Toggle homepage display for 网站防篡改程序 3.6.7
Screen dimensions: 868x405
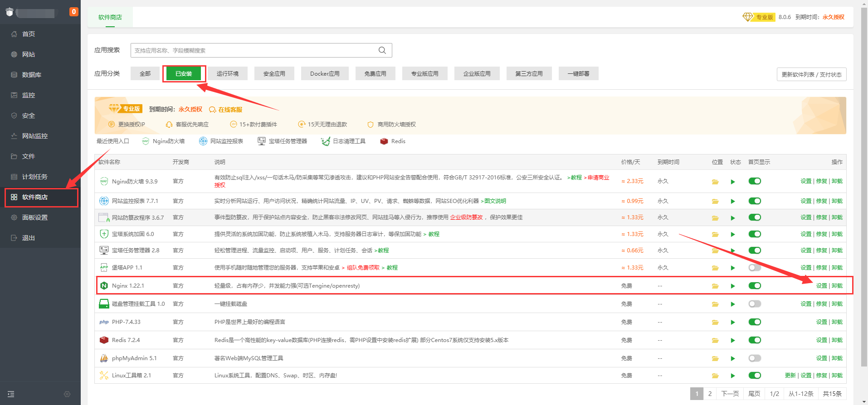coord(755,217)
